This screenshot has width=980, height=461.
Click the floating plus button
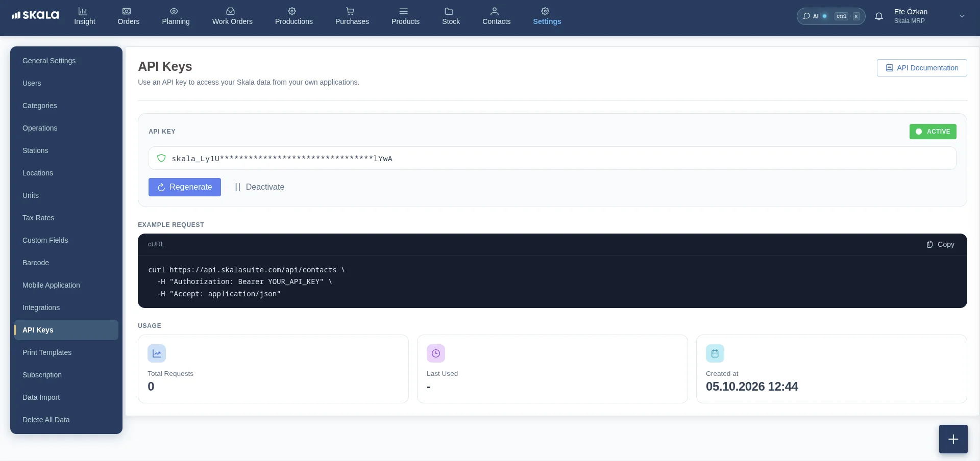point(953,439)
